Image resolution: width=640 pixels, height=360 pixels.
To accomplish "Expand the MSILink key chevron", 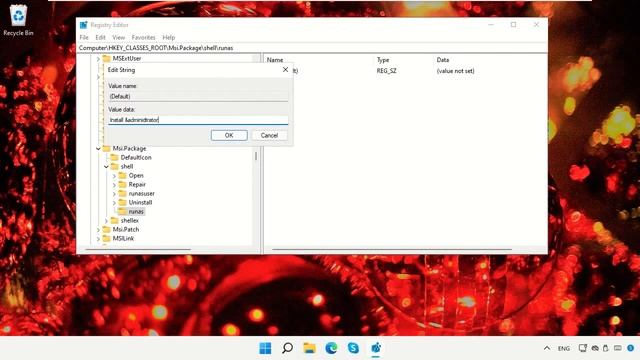I will click(98, 238).
